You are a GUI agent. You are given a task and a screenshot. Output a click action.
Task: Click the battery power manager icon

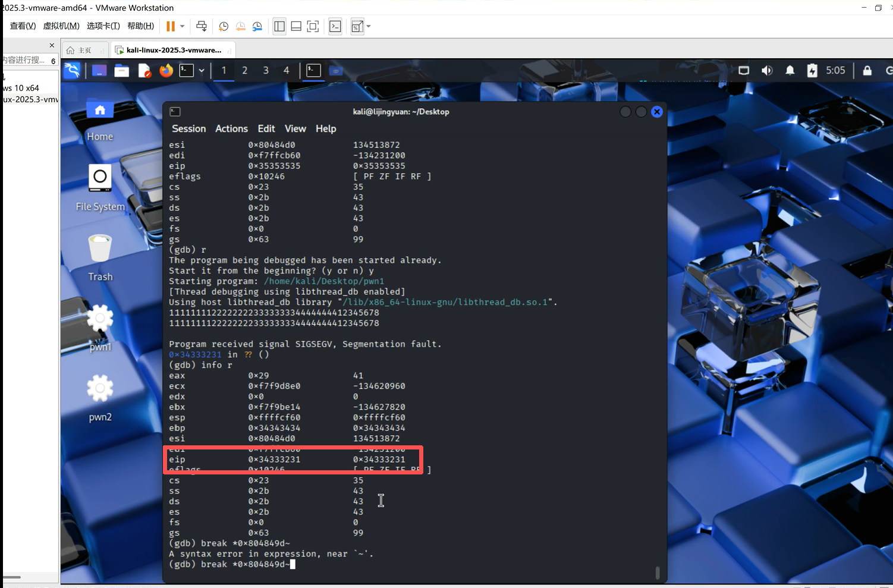click(812, 70)
